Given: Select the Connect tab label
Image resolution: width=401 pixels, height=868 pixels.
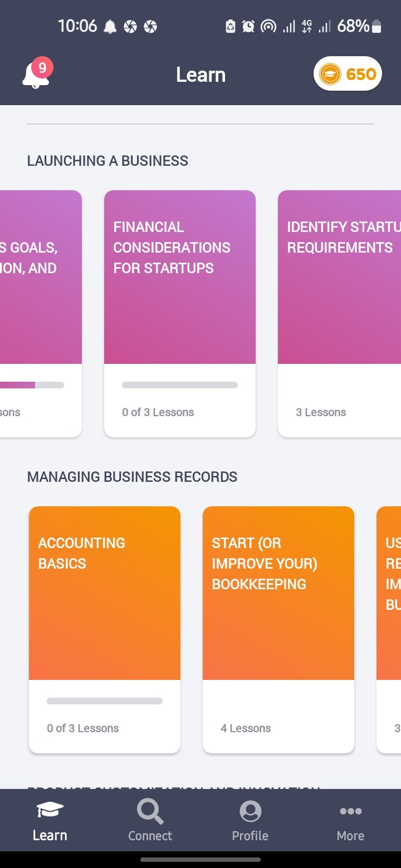Looking at the screenshot, I should coord(150,836).
